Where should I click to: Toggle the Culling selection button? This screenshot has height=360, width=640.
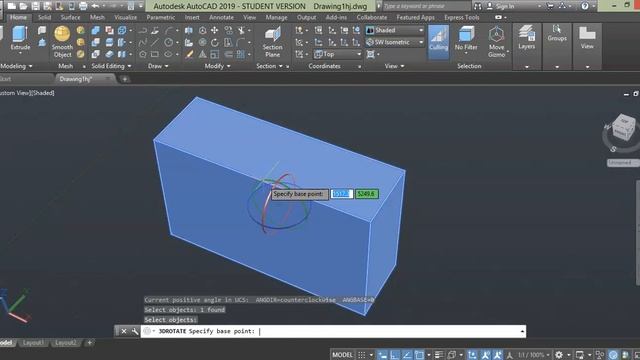[x=438, y=42]
